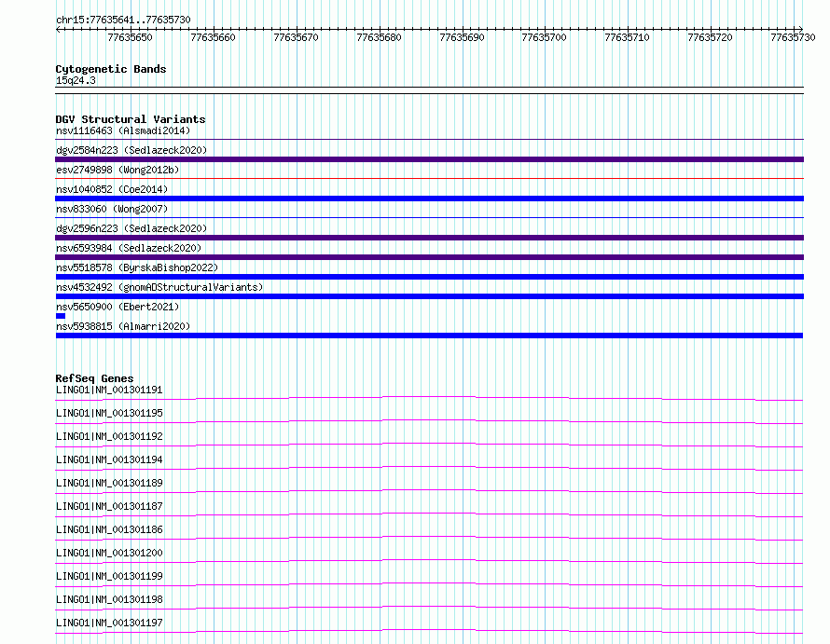The height and width of the screenshot is (644, 830).
Task: Open variant nsv1116463 (Alsmadi2014)
Action: [x=123, y=130]
